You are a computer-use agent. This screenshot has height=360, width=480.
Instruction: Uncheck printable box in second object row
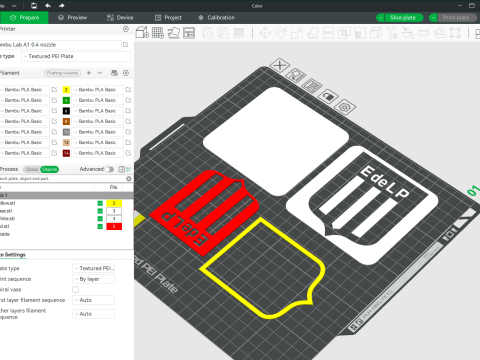pyautogui.click(x=100, y=211)
